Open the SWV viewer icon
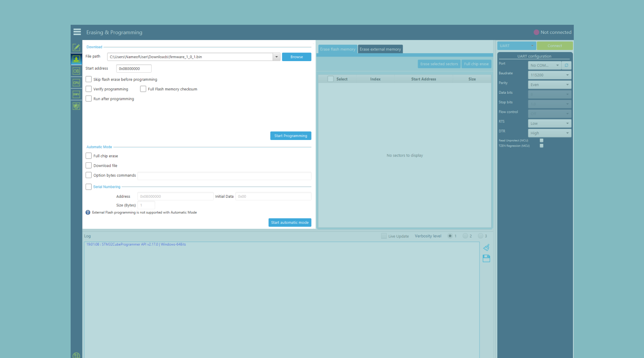 76,94
